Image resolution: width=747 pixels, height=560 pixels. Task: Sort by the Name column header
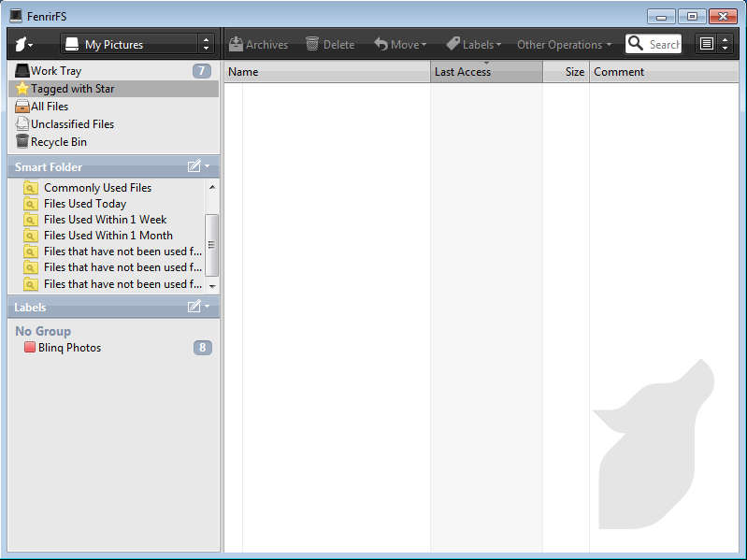327,72
